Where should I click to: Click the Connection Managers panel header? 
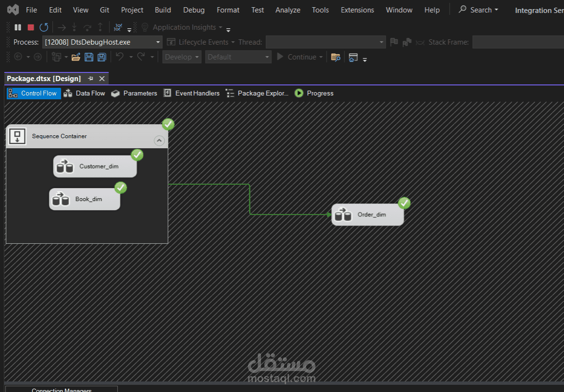[x=61, y=390]
